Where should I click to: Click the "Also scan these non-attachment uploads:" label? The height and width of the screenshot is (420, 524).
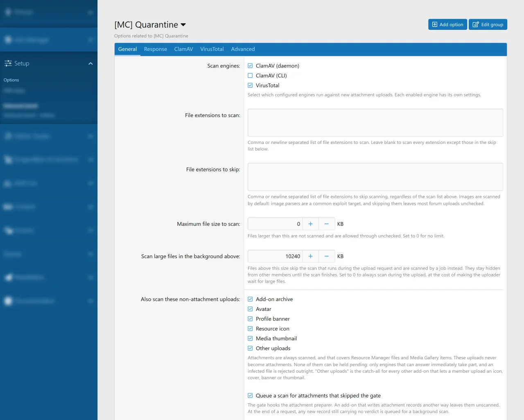point(190,299)
